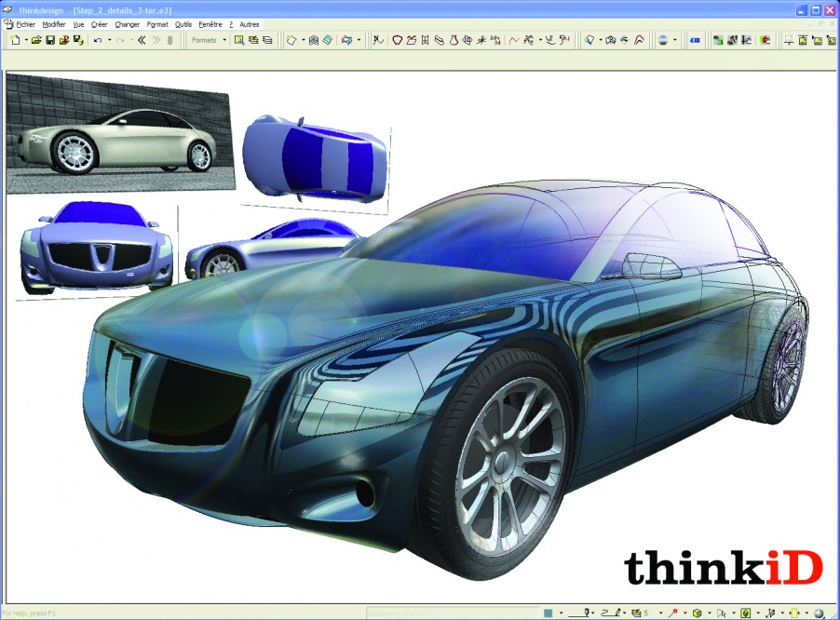Click the red and green shading icon
The image size is (840, 620).
pyautogui.click(x=765, y=40)
